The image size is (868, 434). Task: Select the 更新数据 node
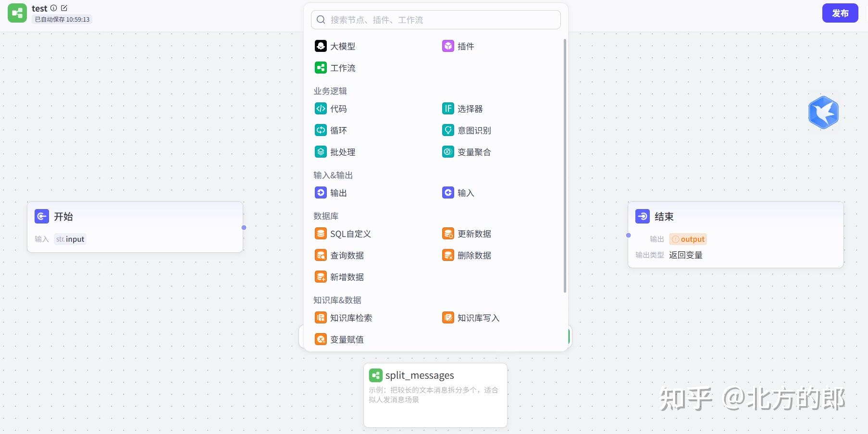coord(467,234)
